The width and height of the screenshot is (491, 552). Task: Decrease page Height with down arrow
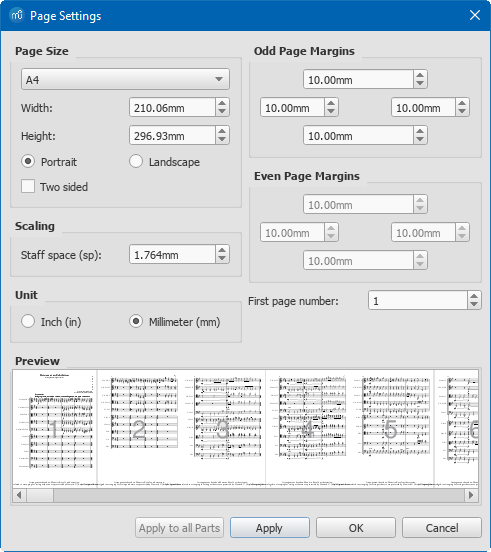pos(222,139)
